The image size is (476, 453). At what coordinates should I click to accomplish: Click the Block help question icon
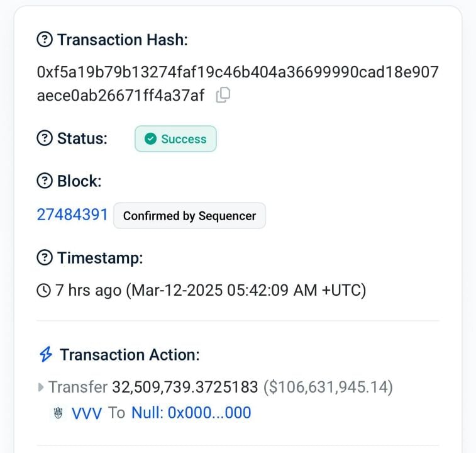(x=45, y=181)
